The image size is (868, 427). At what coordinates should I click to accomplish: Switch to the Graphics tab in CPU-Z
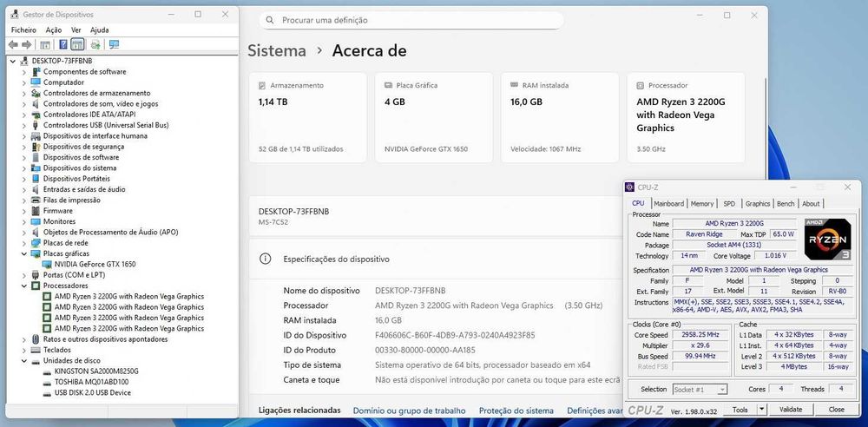pyautogui.click(x=757, y=203)
